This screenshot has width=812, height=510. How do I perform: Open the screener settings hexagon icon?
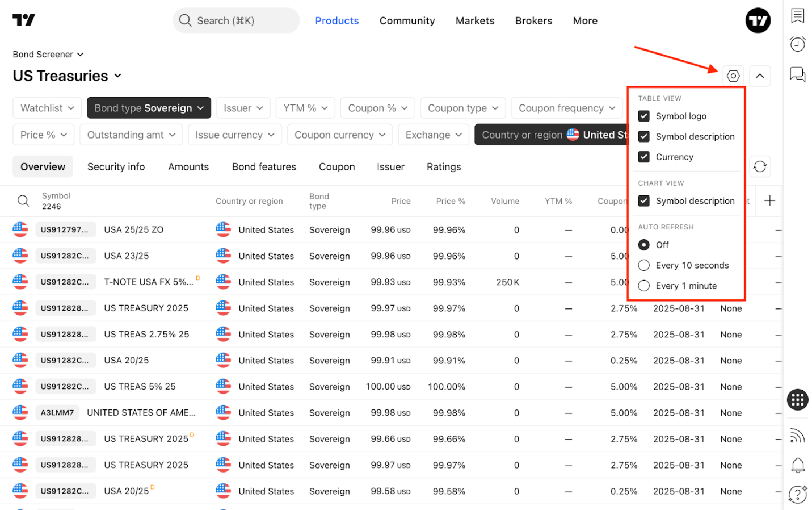coord(733,76)
